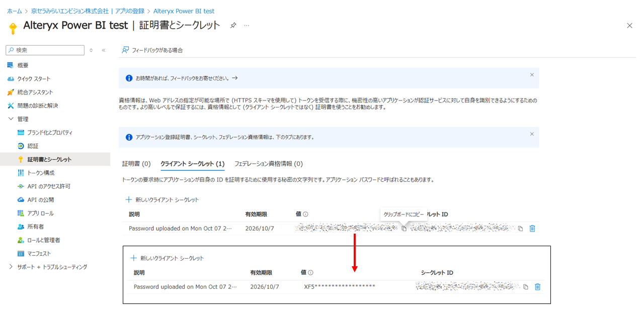Delete secret in the lower inset row

537,287
